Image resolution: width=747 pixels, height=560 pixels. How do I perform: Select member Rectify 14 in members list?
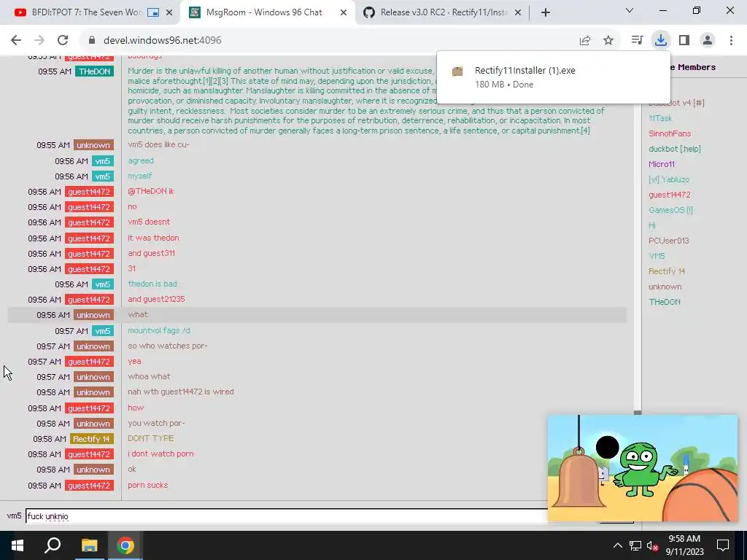[667, 271]
